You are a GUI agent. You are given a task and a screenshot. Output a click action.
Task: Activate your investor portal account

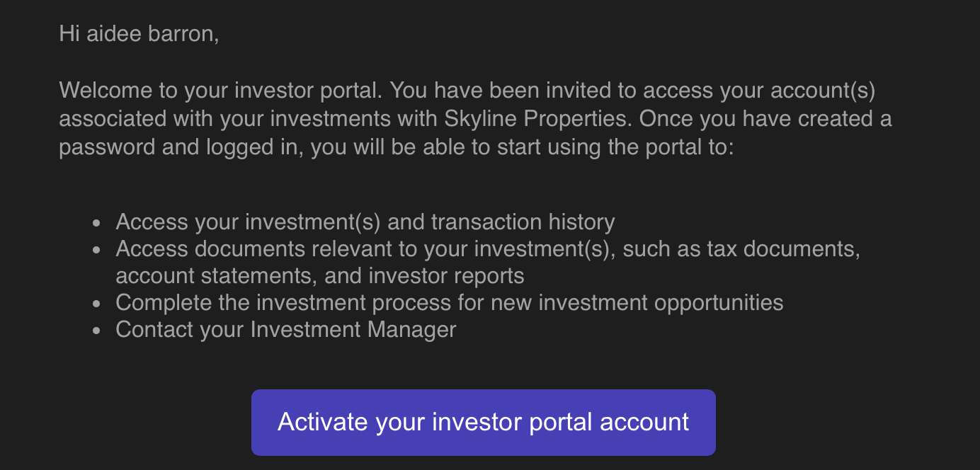pyautogui.click(x=484, y=422)
